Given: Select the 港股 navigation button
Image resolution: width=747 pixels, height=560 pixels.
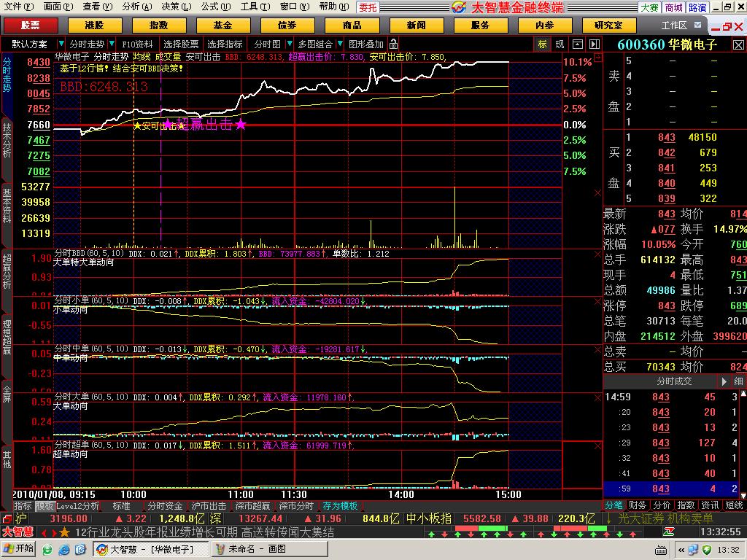Looking at the screenshot, I should (94, 26).
